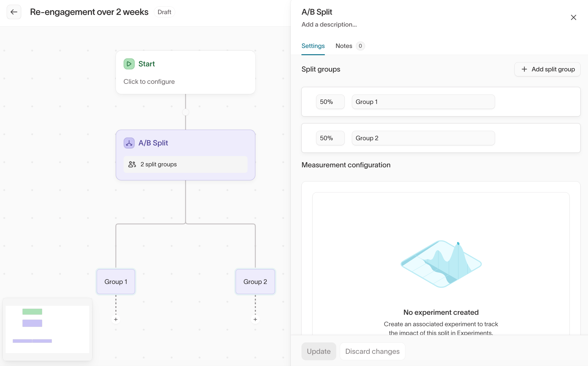The width and height of the screenshot is (588, 366).
Task: Click the minimap thumbnail
Action: point(47,329)
